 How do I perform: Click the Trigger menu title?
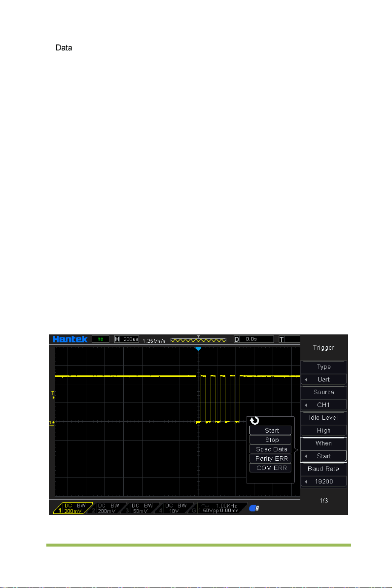click(323, 348)
